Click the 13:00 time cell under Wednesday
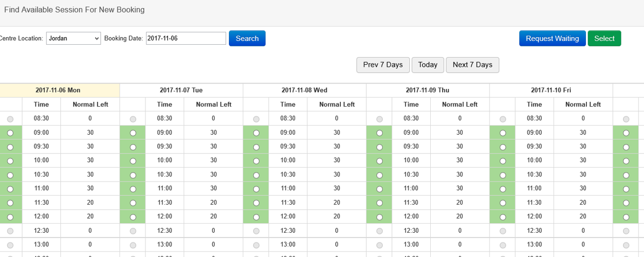This screenshot has height=257, width=644. [288, 245]
